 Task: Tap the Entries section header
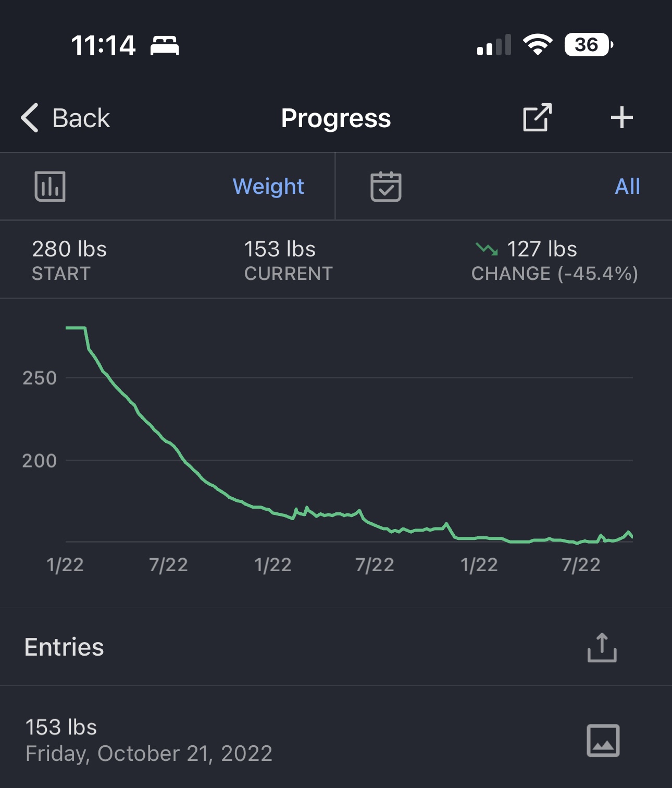click(64, 647)
